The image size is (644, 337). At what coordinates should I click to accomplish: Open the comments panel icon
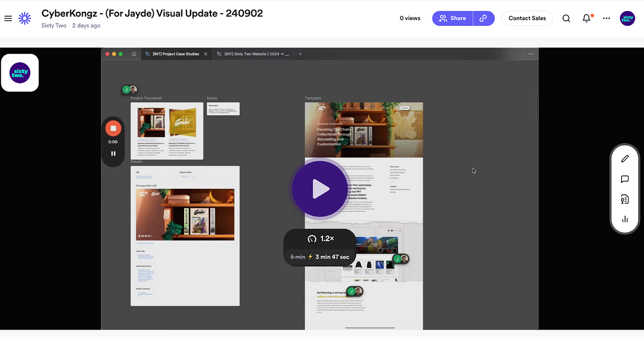click(x=625, y=179)
